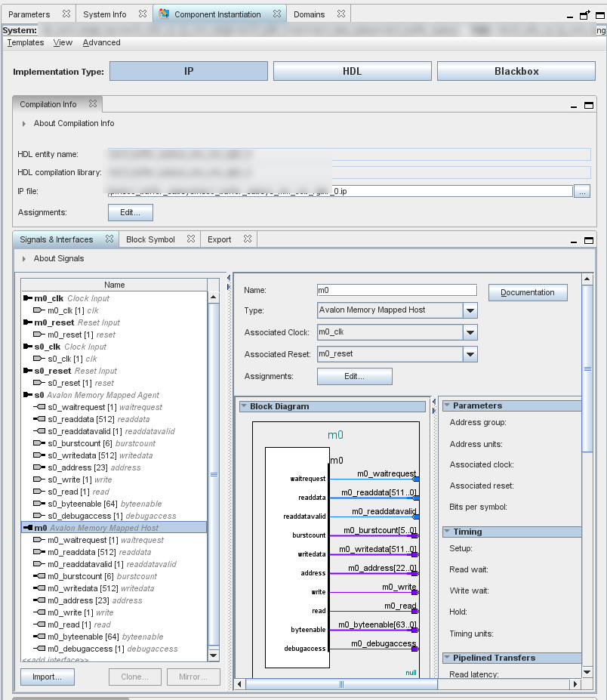Image resolution: width=607 pixels, height=700 pixels.
Task: Click the Documentation button
Action: click(528, 293)
